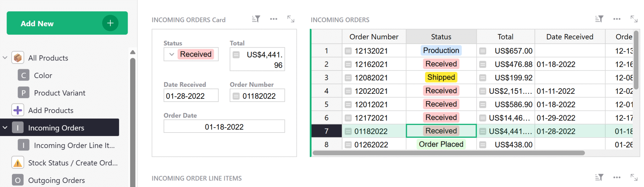Click the Stock Status warning icon

[x=18, y=163]
